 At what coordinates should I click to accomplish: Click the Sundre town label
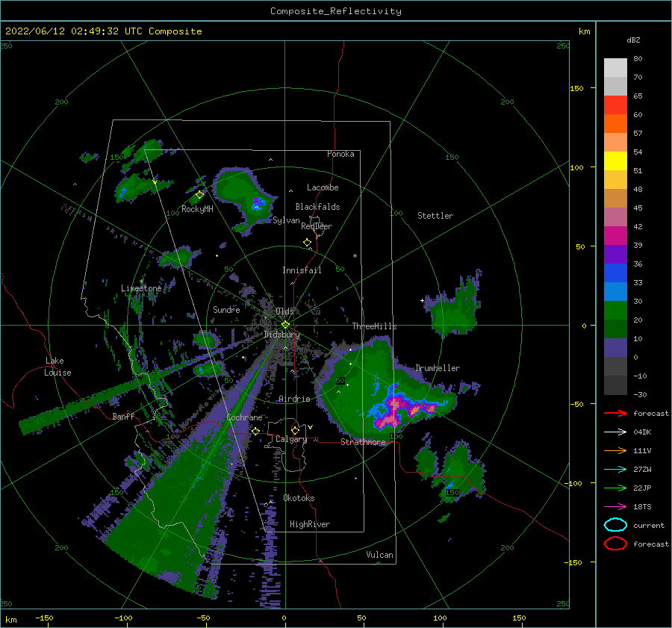pos(226,309)
